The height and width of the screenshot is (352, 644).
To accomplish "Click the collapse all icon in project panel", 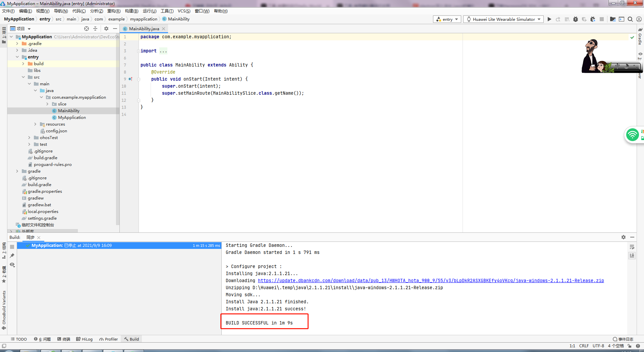I will pyautogui.click(x=95, y=29).
